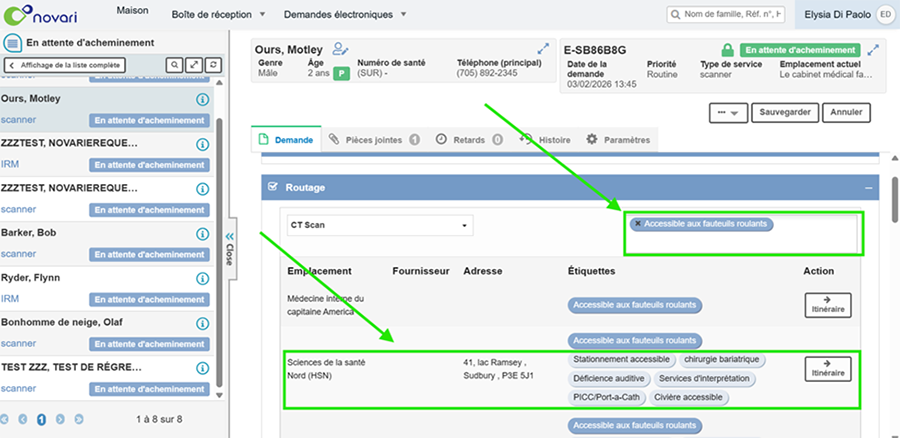The image size is (900, 438).
Task: Collapse side panel with Close handle
Action: pyautogui.click(x=229, y=248)
